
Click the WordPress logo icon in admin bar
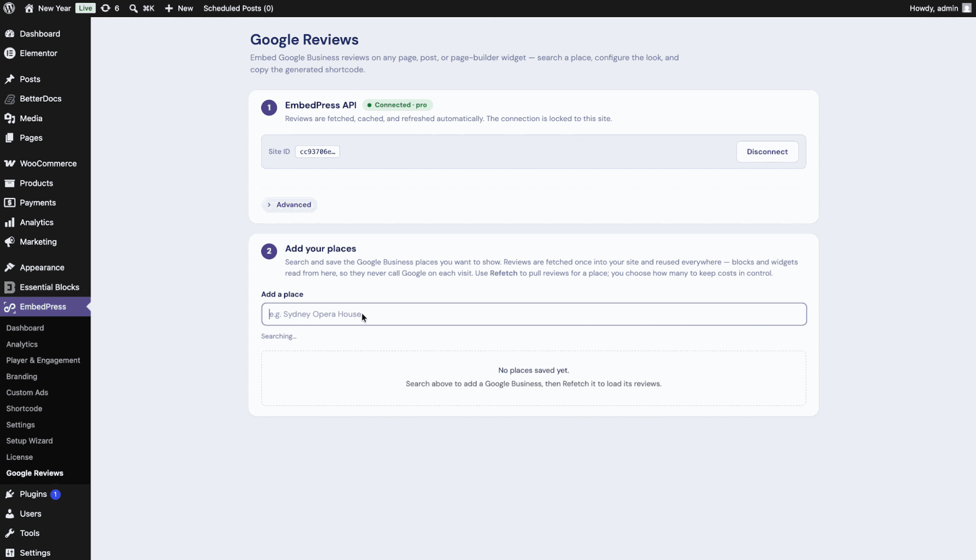pos(9,8)
